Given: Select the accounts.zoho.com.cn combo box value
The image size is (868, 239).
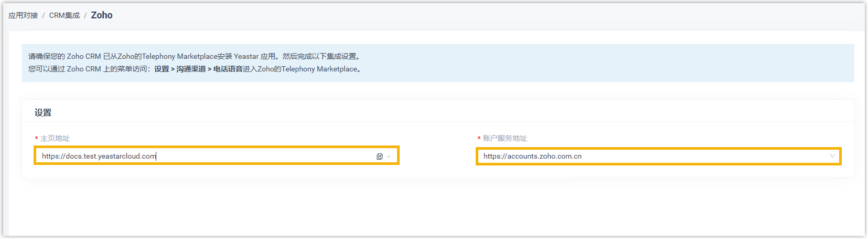Looking at the screenshot, I should click(532, 157).
